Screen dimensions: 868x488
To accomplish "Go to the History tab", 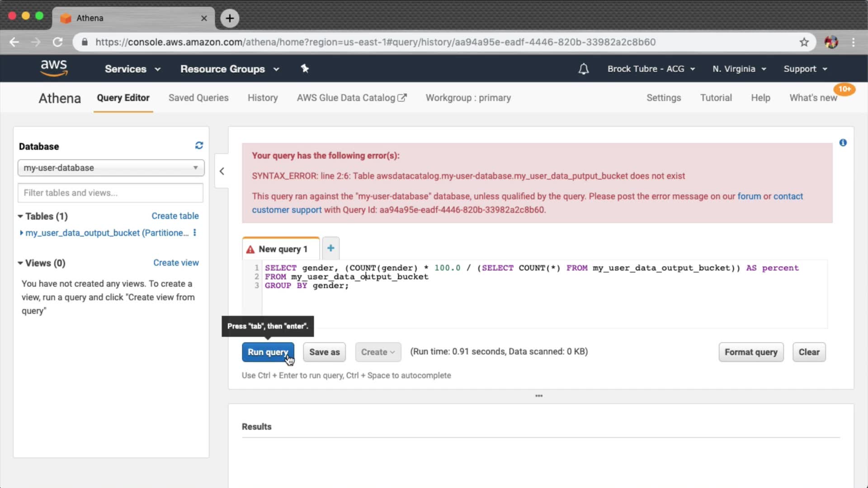I will (x=263, y=98).
